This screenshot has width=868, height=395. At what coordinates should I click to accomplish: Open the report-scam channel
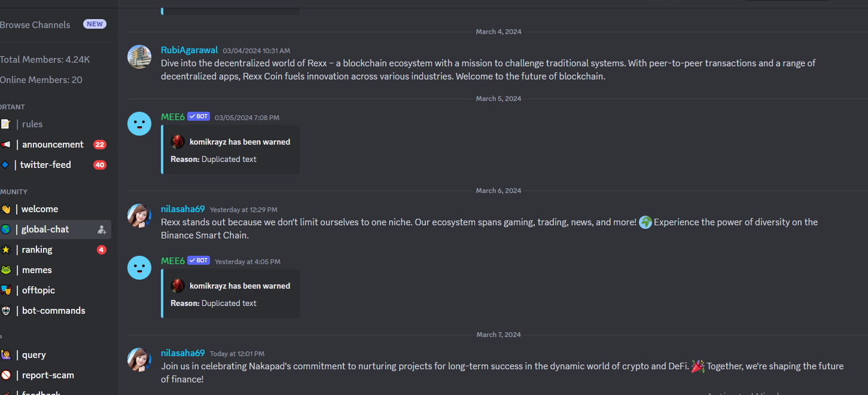[x=55, y=375]
